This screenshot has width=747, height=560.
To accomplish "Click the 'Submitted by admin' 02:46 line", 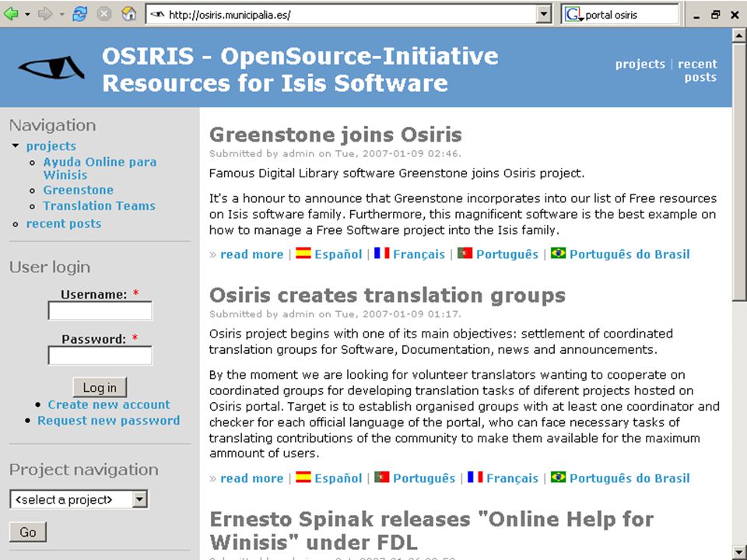I will [x=335, y=153].
